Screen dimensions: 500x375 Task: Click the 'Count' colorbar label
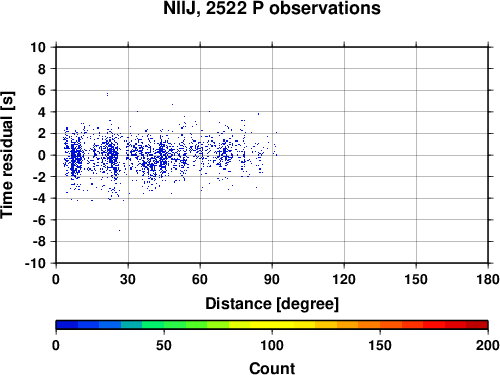272,368
